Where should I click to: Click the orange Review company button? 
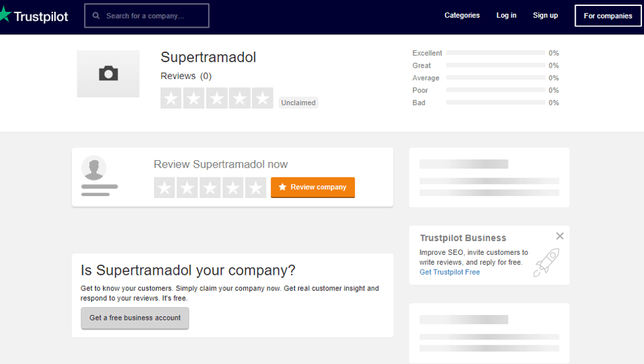(x=313, y=187)
